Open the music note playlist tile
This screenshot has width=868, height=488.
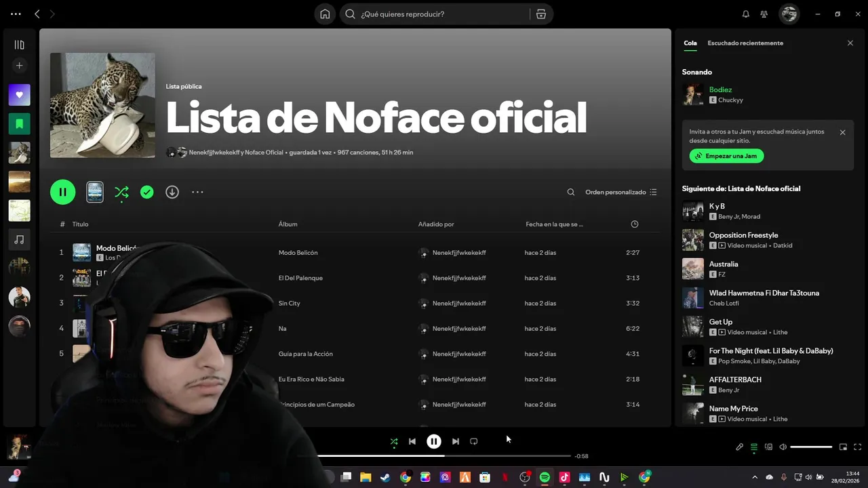tap(19, 239)
